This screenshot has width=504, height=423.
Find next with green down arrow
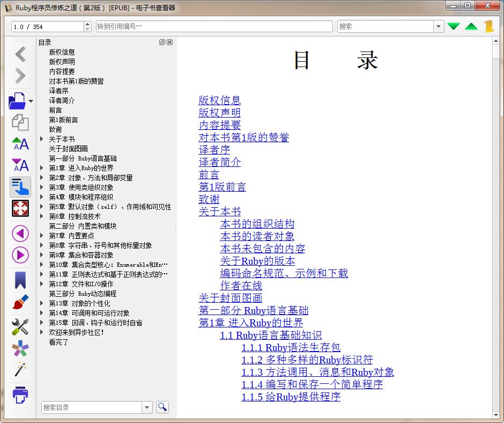click(x=454, y=26)
